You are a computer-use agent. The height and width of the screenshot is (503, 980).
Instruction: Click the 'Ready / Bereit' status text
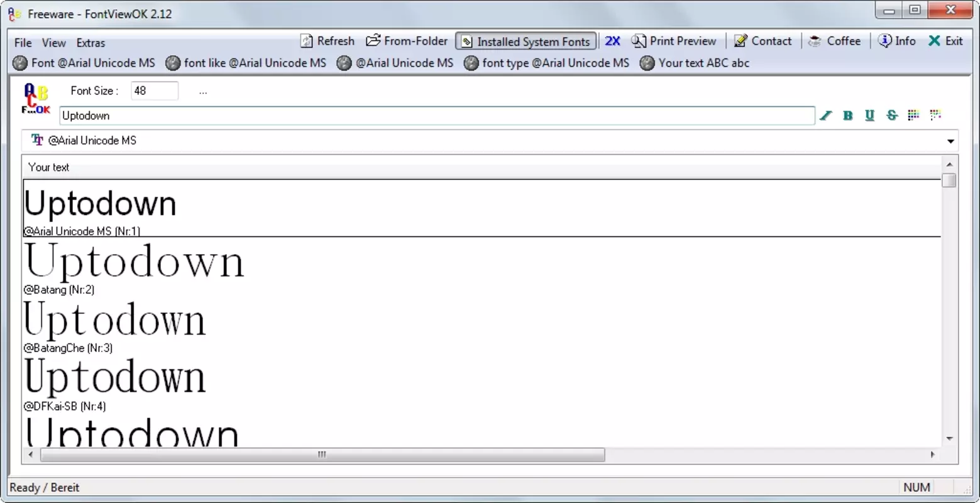click(x=45, y=487)
